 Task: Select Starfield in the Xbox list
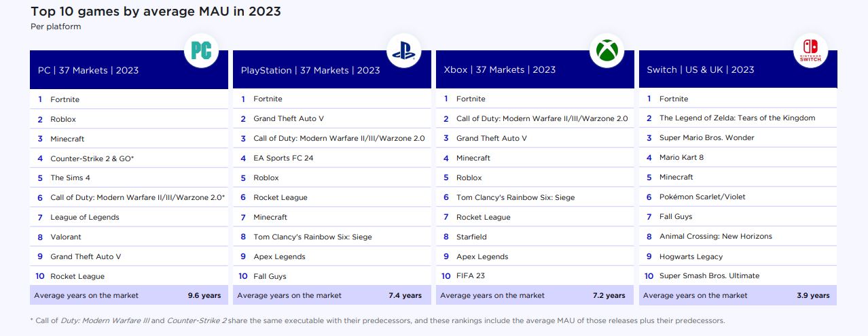click(x=471, y=237)
